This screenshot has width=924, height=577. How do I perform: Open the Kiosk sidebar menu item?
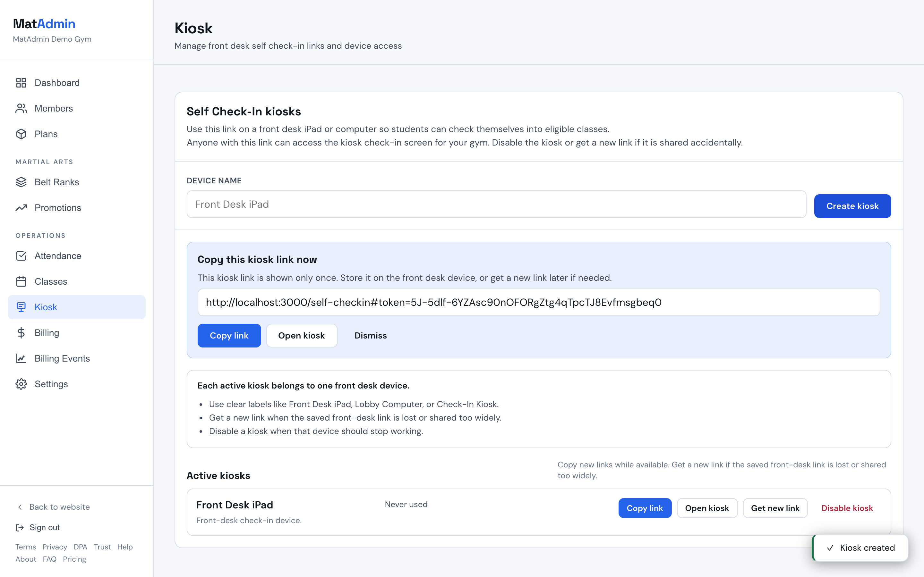coord(76,307)
